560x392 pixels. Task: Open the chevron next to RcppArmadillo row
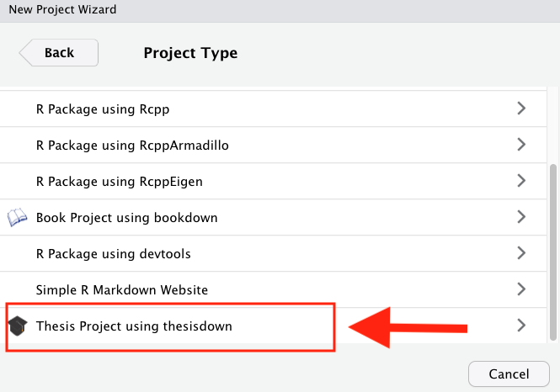(x=521, y=145)
